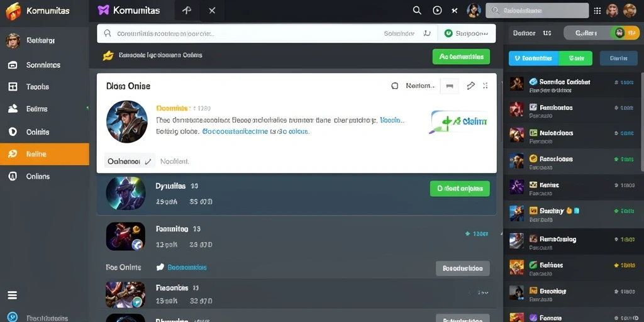Click the right panel vertical scrollbar
Screen dimensions: 644x322
click(x=642, y=121)
